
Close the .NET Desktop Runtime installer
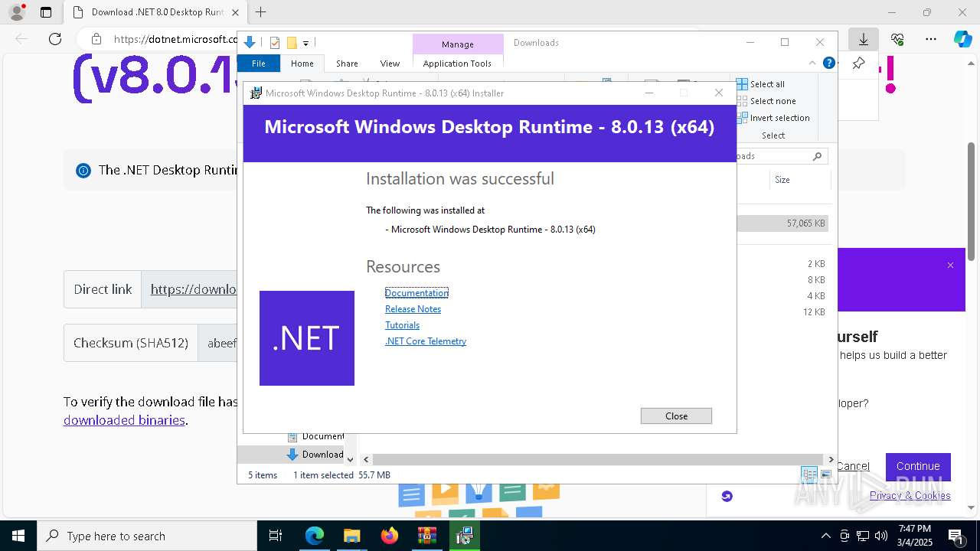point(676,416)
